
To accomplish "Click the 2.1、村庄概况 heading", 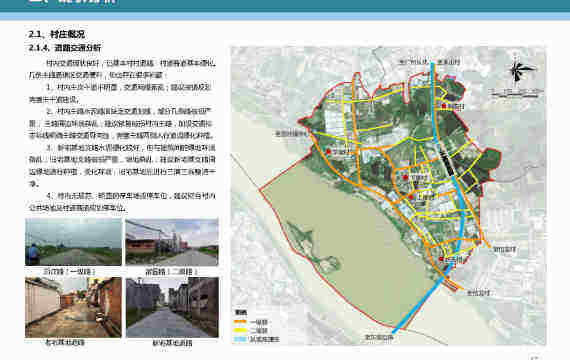I will click(57, 34).
